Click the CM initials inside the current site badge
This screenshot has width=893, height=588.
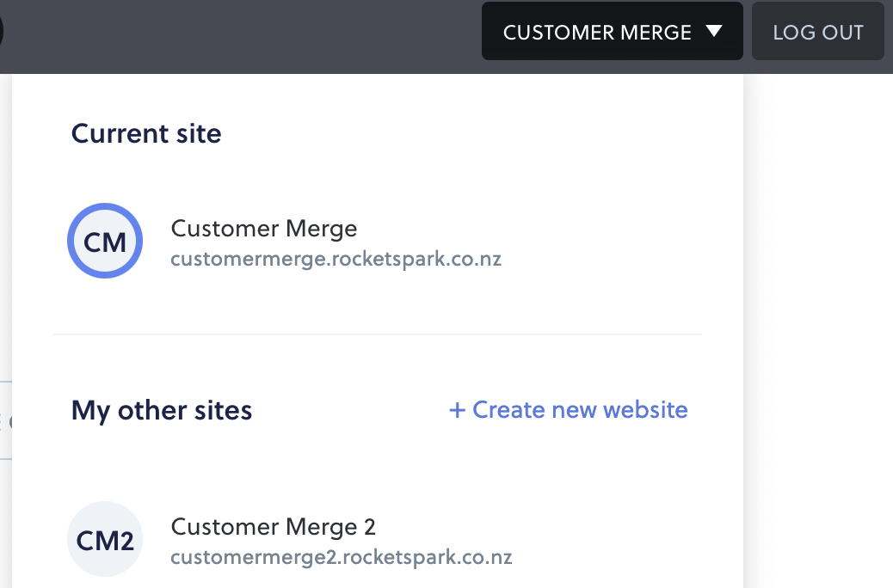point(105,242)
